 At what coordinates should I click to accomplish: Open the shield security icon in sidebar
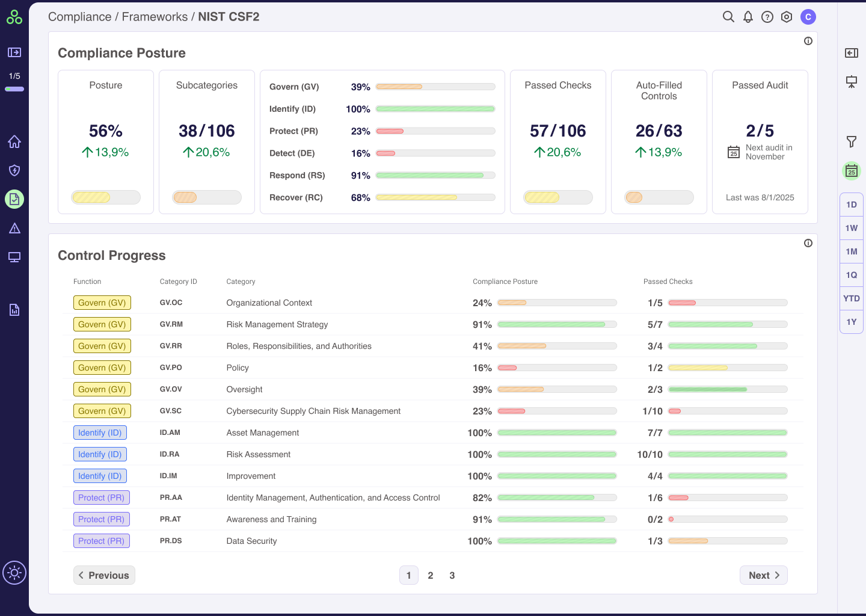pyautogui.click(x=14, y=170)
